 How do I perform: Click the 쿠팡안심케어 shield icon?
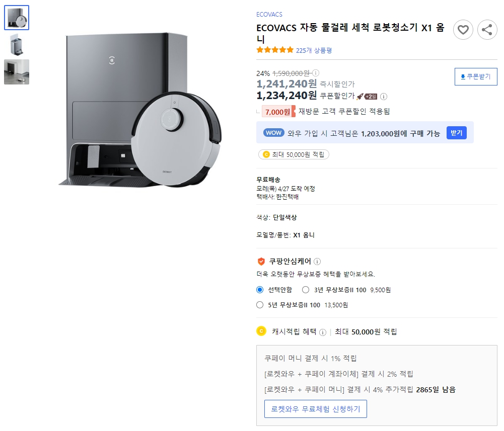point(260,261)
